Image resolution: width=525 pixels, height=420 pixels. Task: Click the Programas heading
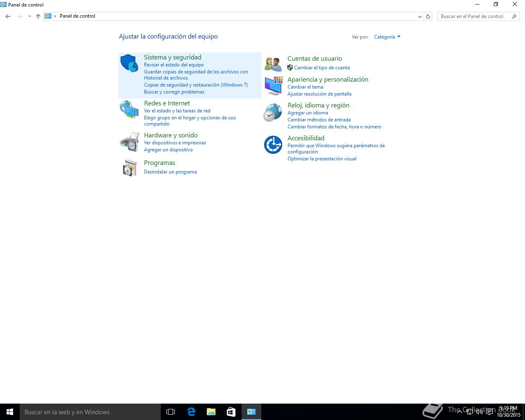pyautogui.click(x=160, y=163)
